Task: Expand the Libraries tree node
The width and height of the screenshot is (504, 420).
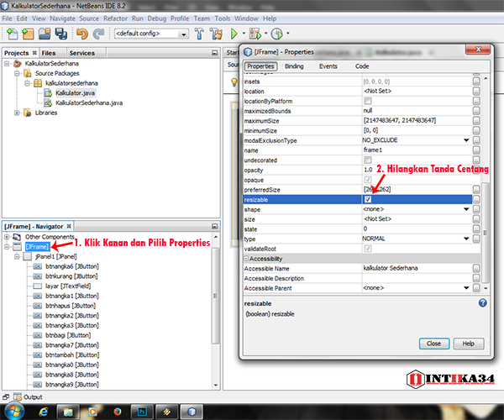Action: tap(17, 113)
